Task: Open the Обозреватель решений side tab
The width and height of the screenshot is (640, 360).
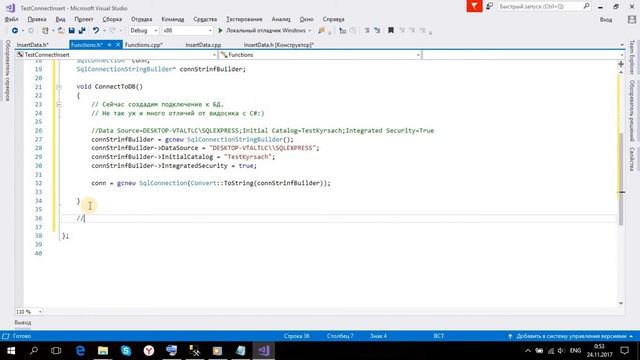Action: point(632,111)
